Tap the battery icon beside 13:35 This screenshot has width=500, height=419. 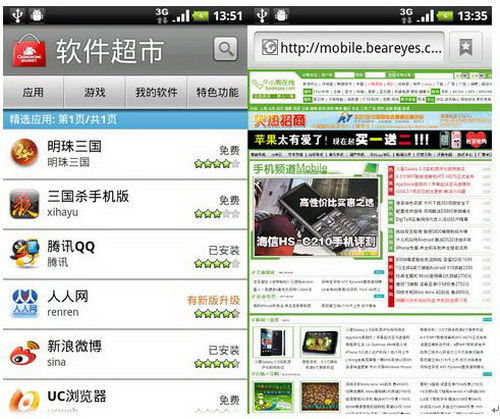445,16
